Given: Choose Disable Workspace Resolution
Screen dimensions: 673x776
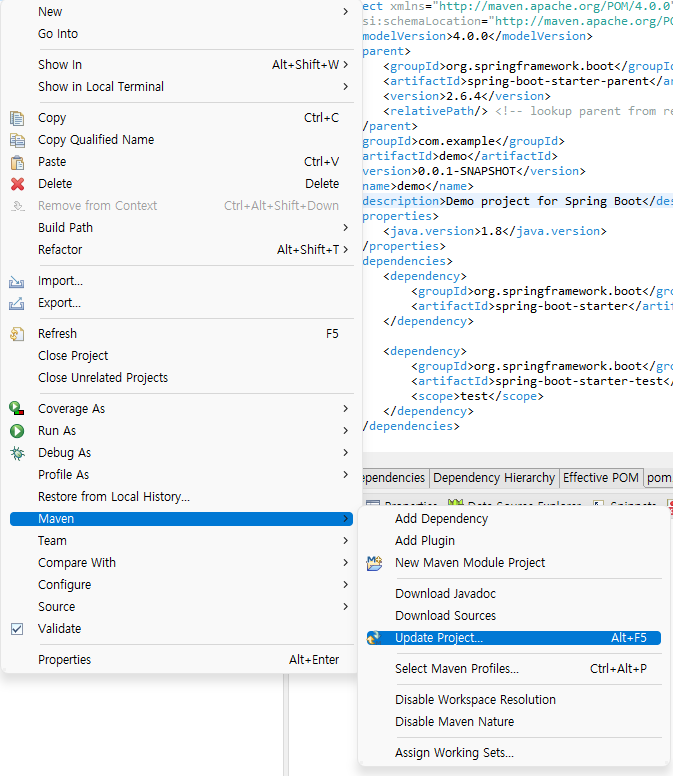Looking at the screenshot, I should coord(513,700).
